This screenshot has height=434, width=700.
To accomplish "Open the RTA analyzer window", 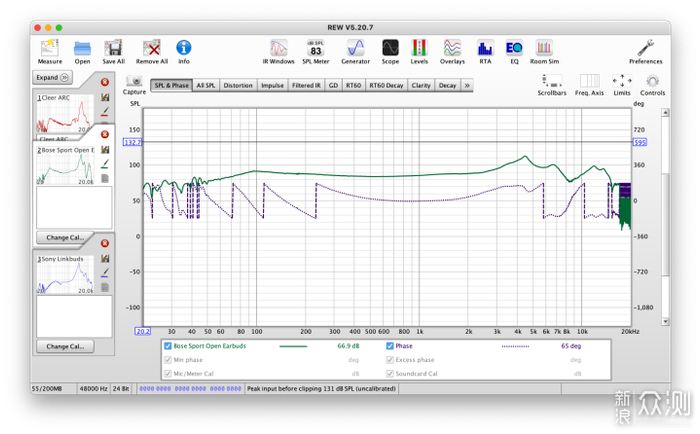I will (x=485, y=47).
